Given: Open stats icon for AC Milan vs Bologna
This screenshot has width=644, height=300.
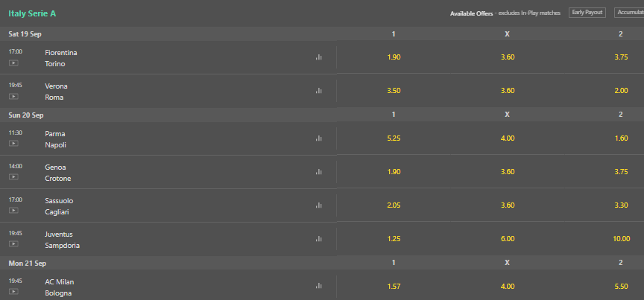Looking at the screenshot, I should point(319,286).
